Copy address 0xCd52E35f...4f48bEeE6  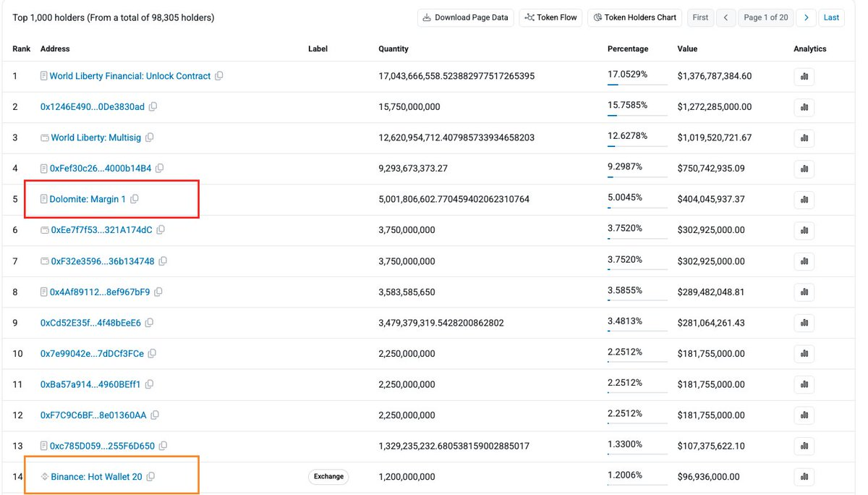pyautogui.click(x=149, y=323)
